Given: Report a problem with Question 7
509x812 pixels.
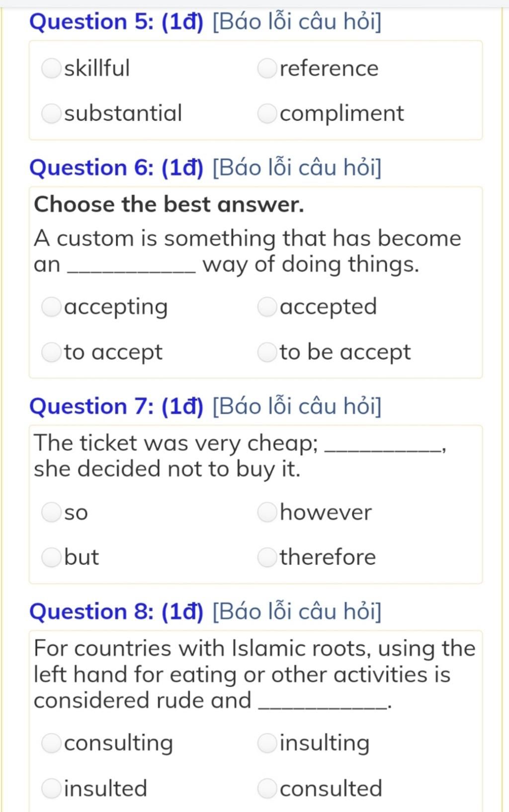Looking at the screenshot, I should [297, 406].
